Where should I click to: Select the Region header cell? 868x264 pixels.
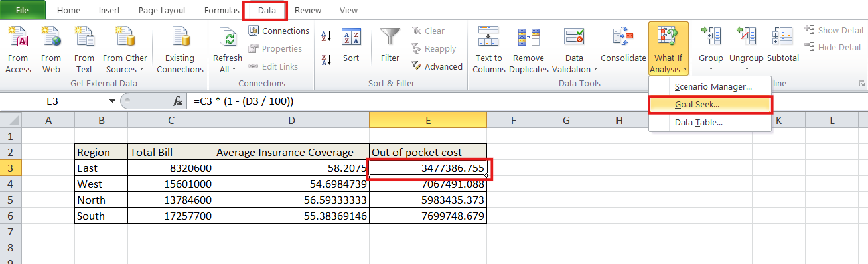102,152
